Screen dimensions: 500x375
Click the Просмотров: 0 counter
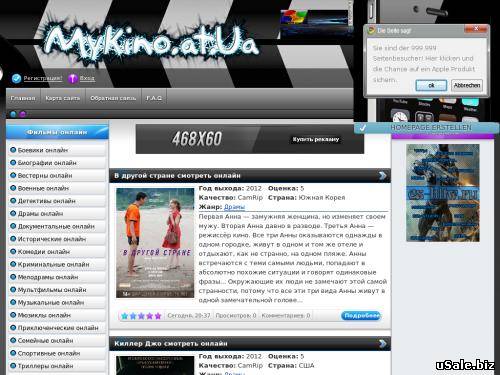pyautogui.click(x=236, y=315)
